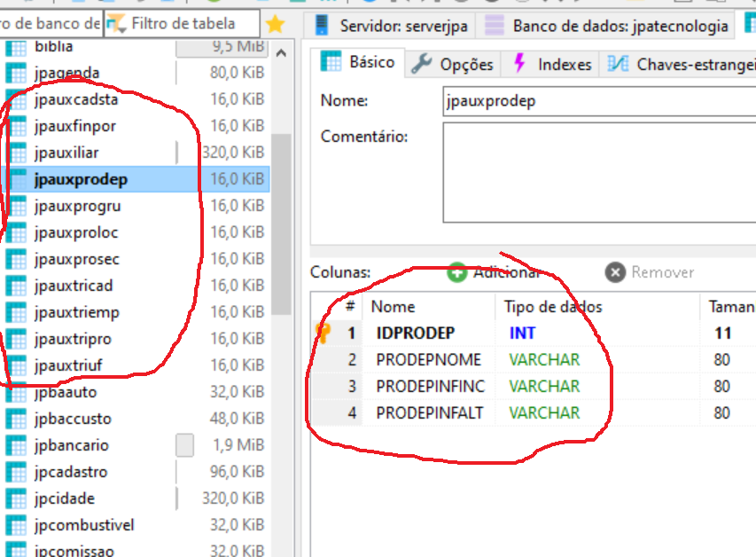Select the jpauxtriemp table

coord(76,312)
